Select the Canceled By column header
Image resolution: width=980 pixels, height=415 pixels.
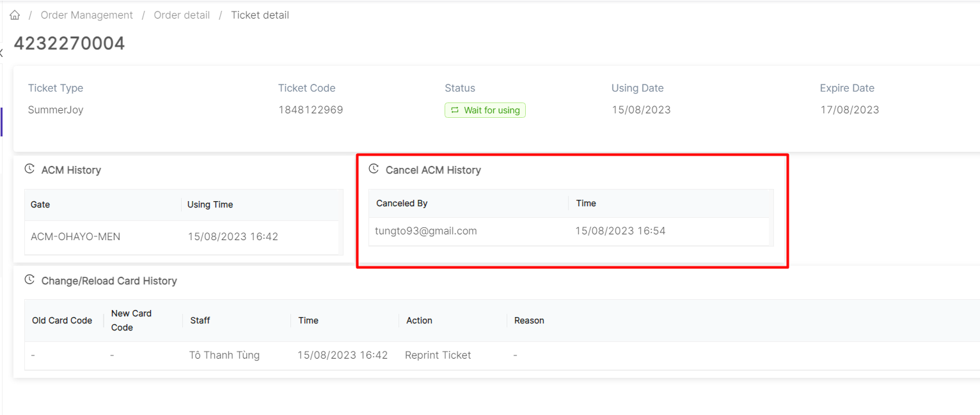pyautogui.click(x=402, y=203)
